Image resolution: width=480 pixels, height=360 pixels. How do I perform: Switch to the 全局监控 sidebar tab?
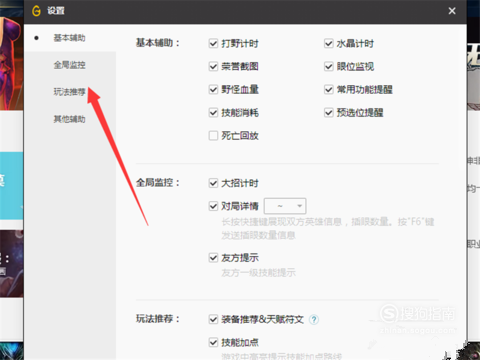click(x=70, y=65)
